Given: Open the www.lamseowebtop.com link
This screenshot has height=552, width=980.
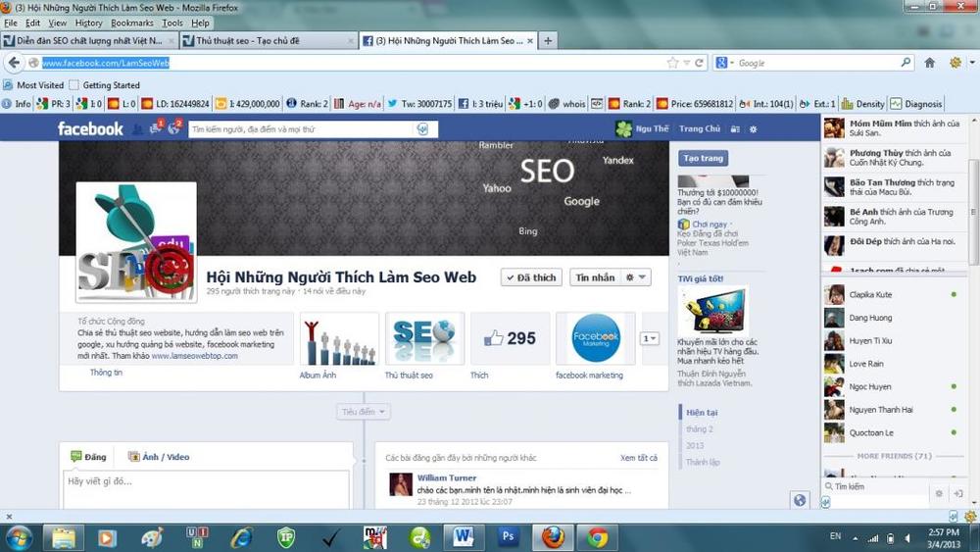Looking at the screenshot, I should (194, 356).
